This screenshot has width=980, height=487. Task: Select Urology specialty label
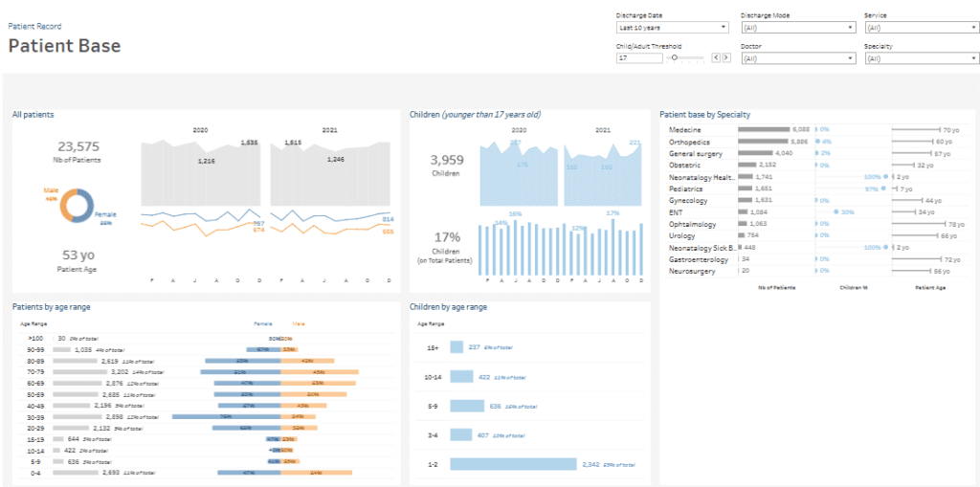tap(681, 235)
